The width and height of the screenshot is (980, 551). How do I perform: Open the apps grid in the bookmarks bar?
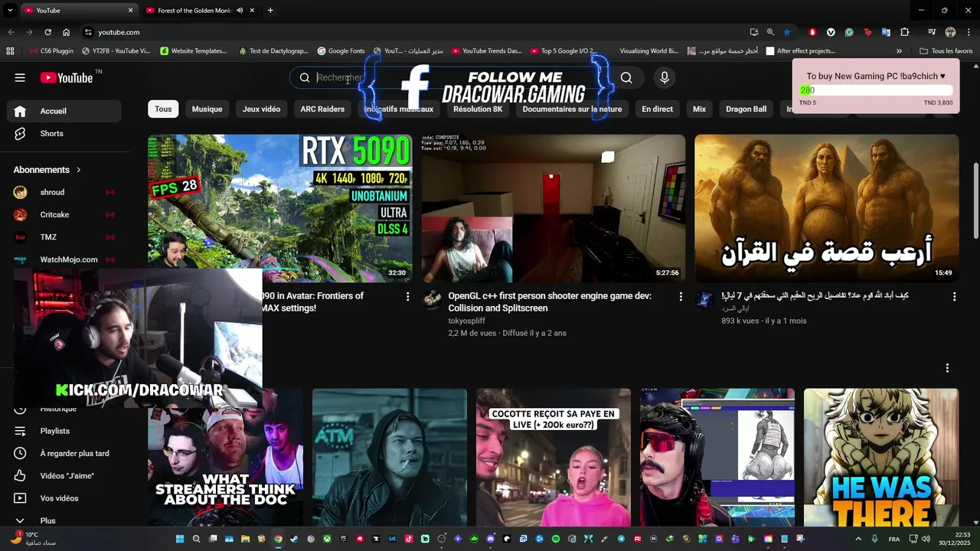10,51
